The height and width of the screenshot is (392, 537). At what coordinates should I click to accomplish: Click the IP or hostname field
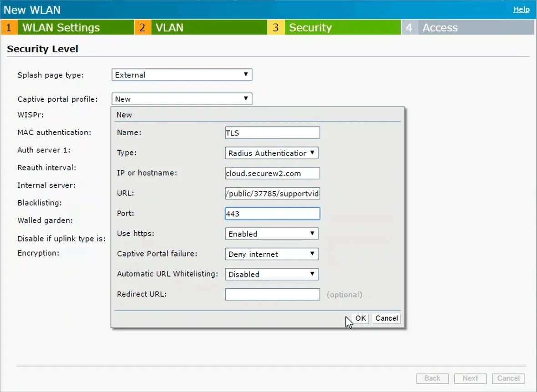[x=272, y=173]
